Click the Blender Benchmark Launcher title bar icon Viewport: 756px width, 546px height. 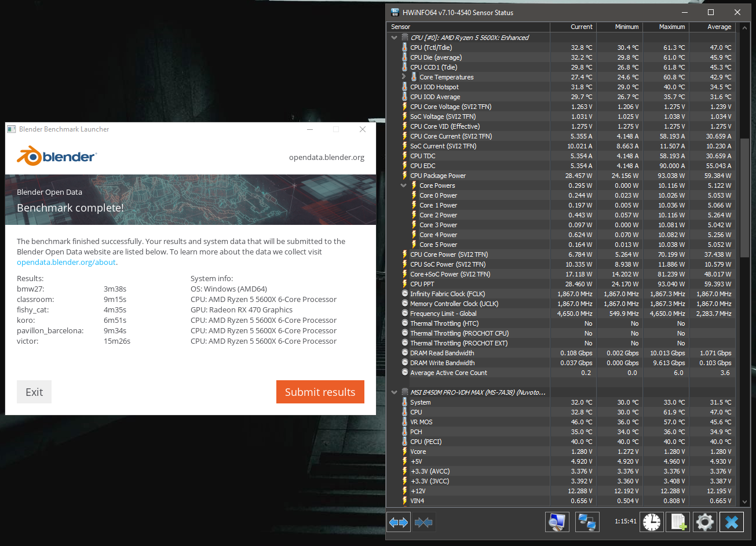click(12, 129)
